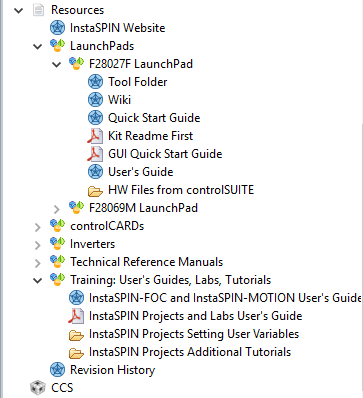
Task: Select the User's Guide entry under F28027F
Action: [x=141, y=172]
